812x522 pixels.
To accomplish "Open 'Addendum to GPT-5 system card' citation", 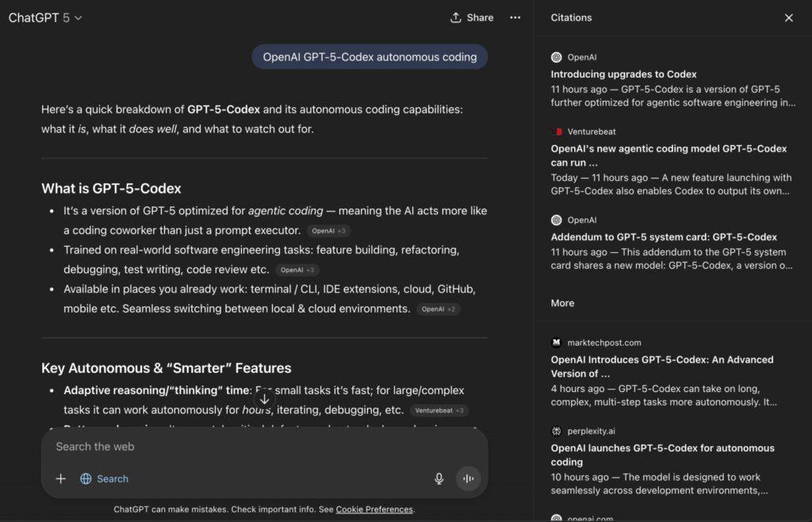I will (664, 236).
